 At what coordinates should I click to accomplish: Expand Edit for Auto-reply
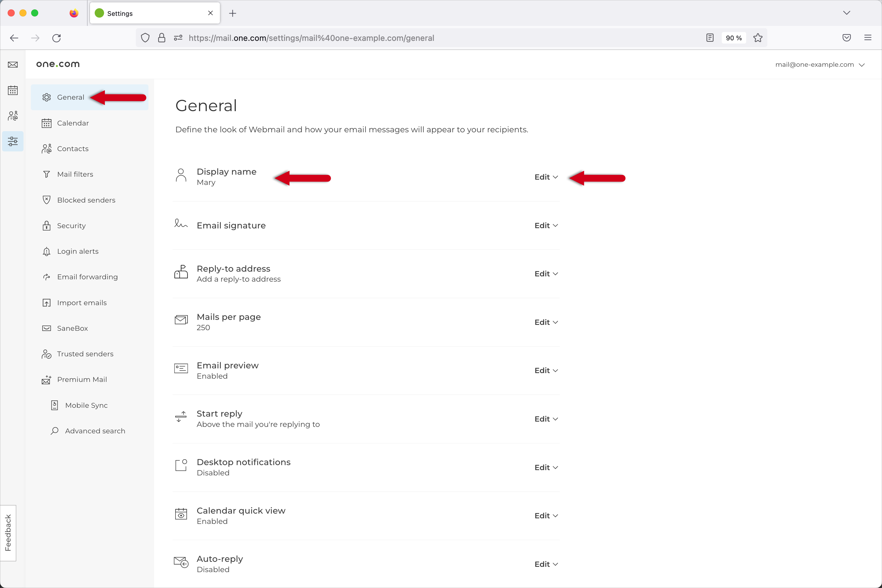[546, 564]
